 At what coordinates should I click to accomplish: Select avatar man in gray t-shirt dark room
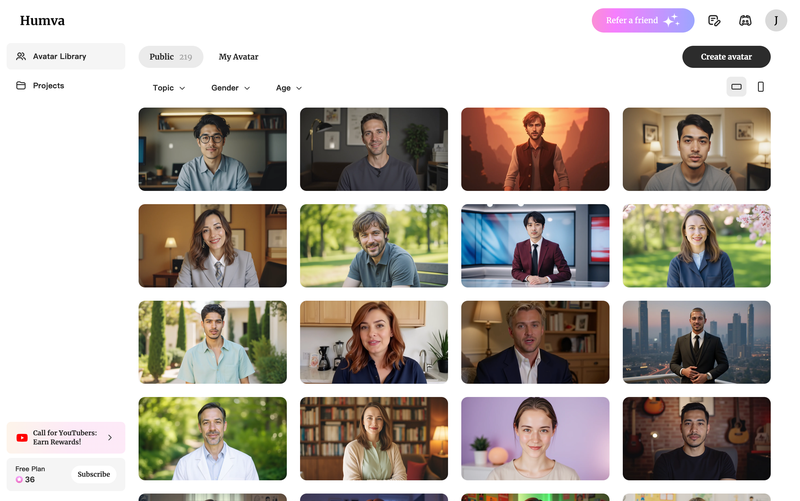click(x=374, y=149)
